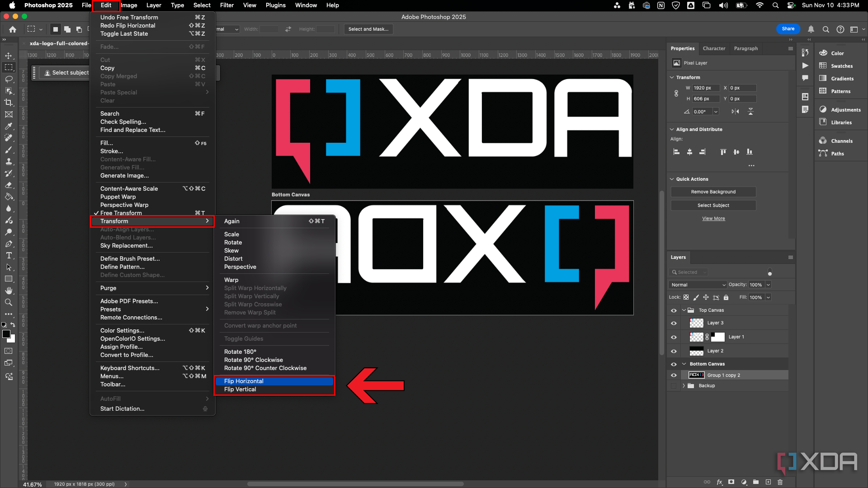Viewport: 868px width, 488px height.
Task: Toggle layer filtering switch in Layers panel
Action: click(x=770, y=272)
